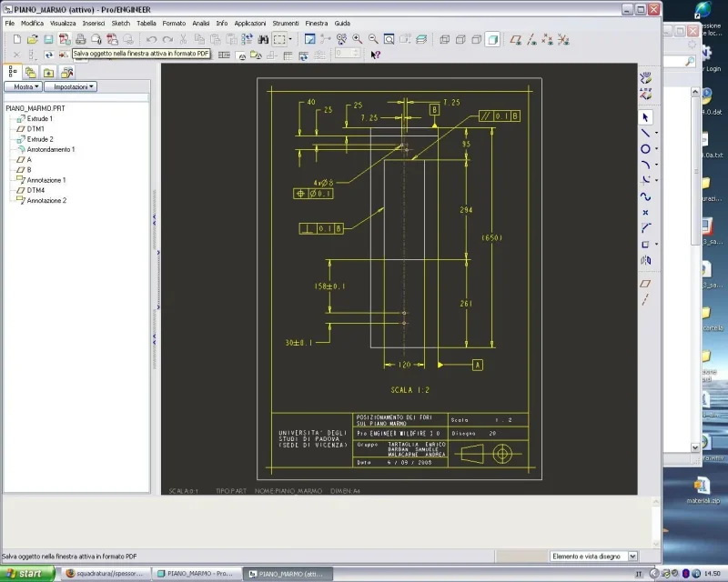The image size is (728, 582).
Task: Search with the binoculars Find icon
Action: tap(263, 39)
